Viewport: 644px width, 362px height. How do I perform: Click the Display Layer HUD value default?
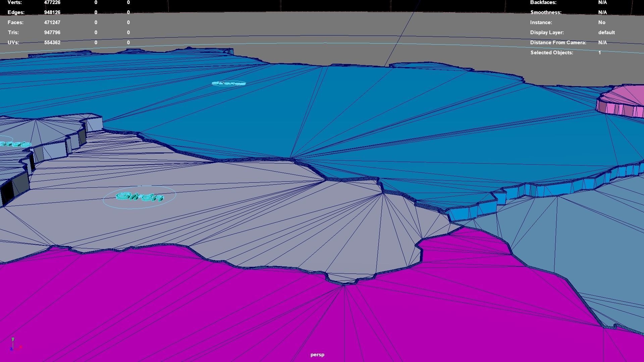tap(606, 33)
